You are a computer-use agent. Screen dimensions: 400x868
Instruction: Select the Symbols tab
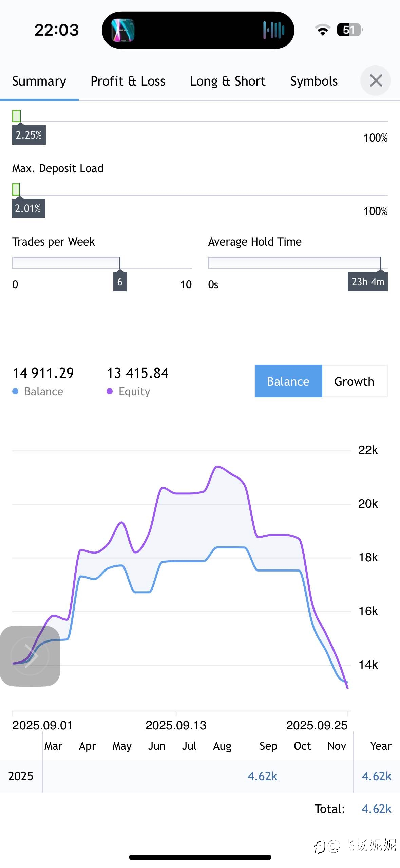[314, 81]
